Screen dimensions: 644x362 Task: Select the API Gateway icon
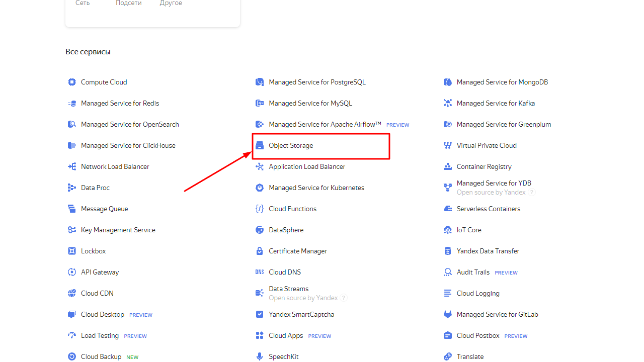pyautogui.click(x=72, y=272)
